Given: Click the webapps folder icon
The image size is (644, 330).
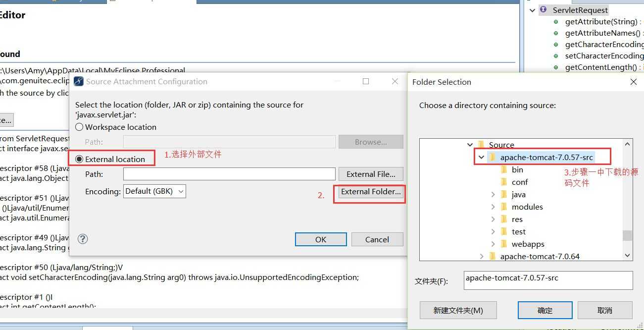Looking at the screenshot, I should tap(504, 244).
